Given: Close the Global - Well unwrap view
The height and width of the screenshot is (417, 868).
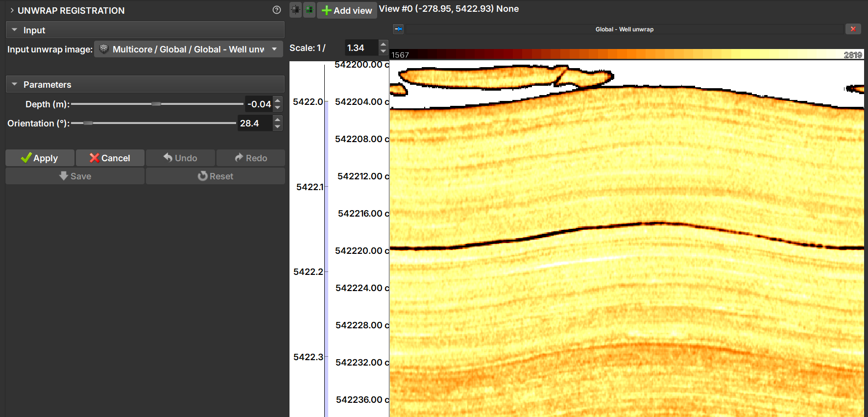Looking at the screenshot, I should click(853, 29).
